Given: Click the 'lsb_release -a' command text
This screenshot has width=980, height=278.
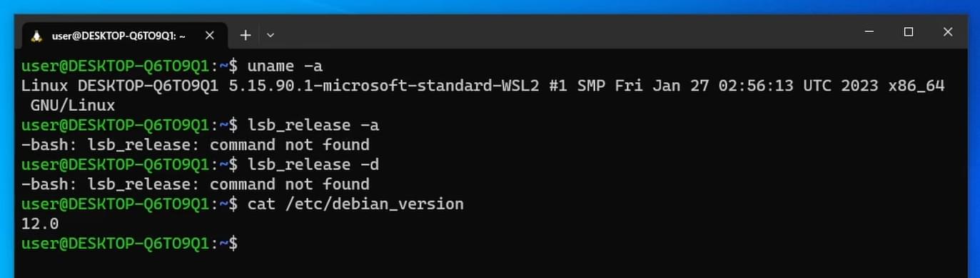Looking at the screenshot, I should click(313, 126).
